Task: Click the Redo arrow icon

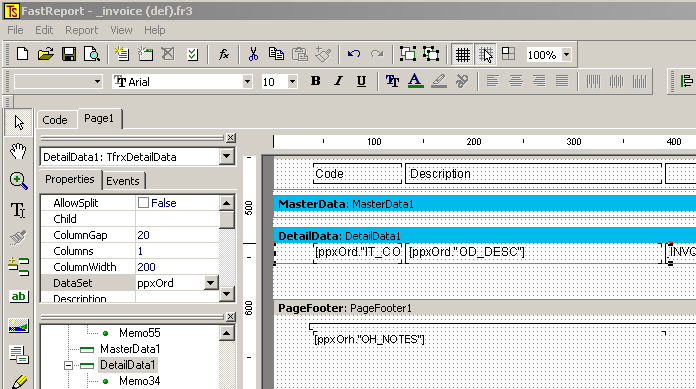Action: click(x=377, y=54)
